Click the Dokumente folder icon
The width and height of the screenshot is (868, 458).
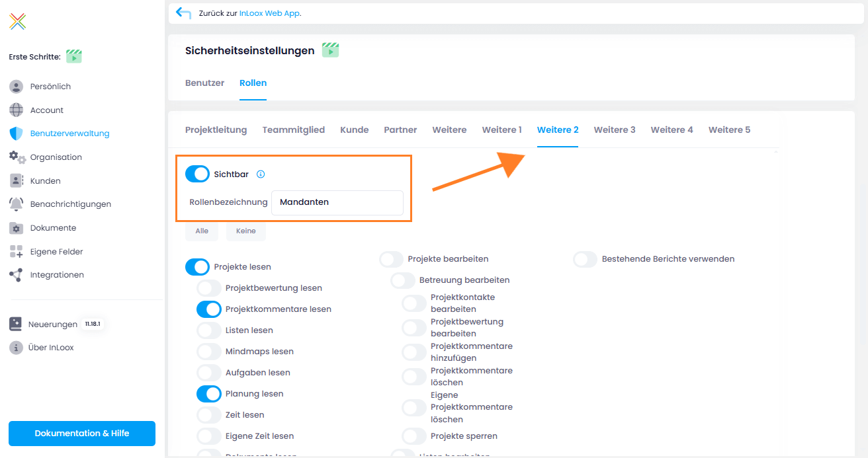pos(17,228)
